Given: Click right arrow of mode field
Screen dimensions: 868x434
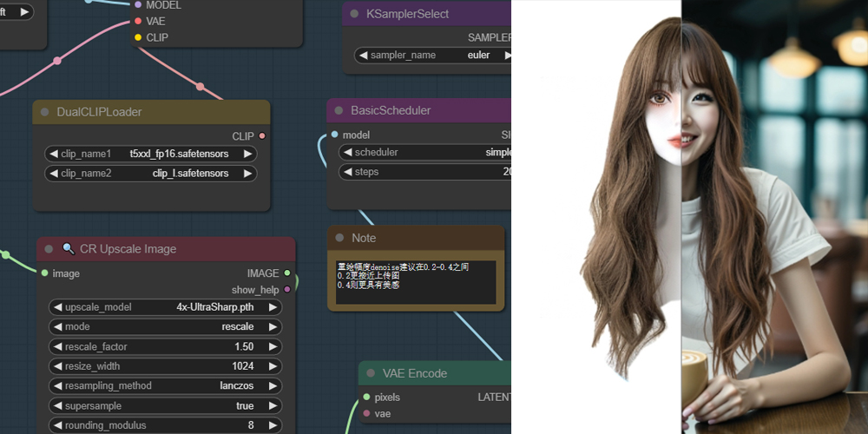Looking at the screenshot, I should [x=273, y=326].
